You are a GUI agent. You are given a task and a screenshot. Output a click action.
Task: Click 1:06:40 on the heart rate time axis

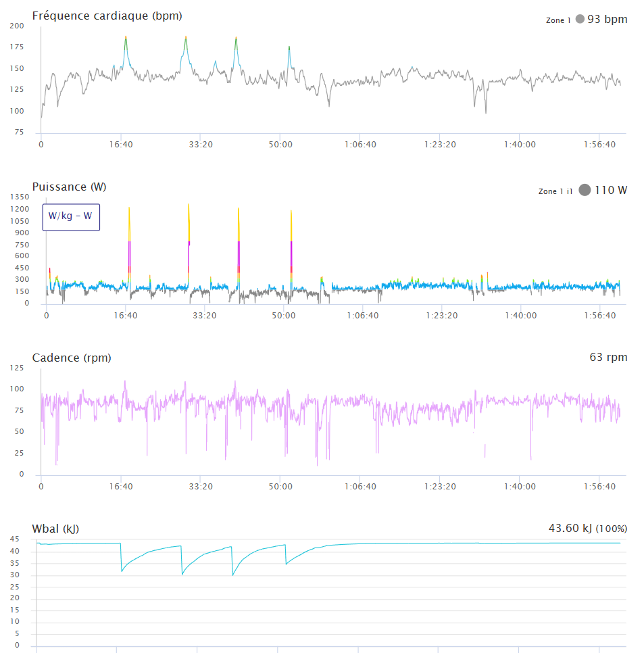coord(360,144)
